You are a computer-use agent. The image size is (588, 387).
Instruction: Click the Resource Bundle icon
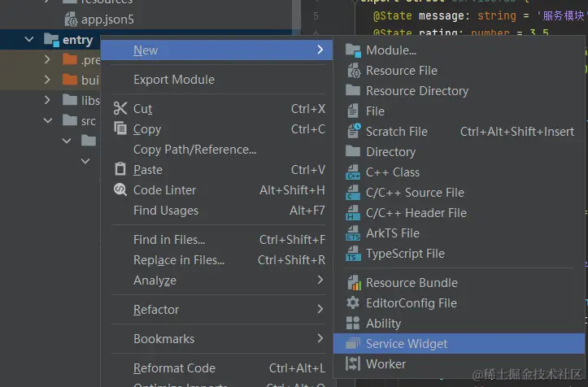[353, 283]
